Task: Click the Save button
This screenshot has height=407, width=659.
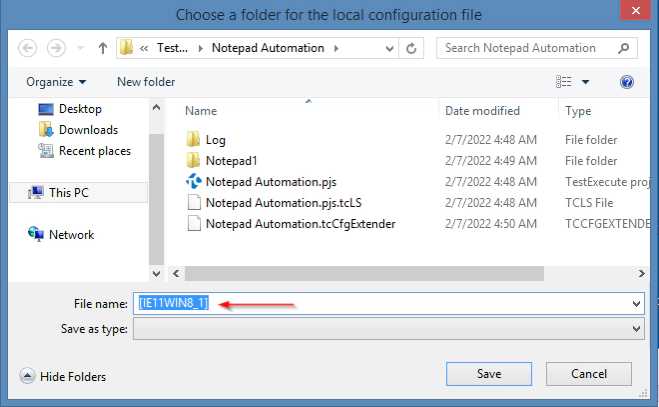Action: pos(489,374)
